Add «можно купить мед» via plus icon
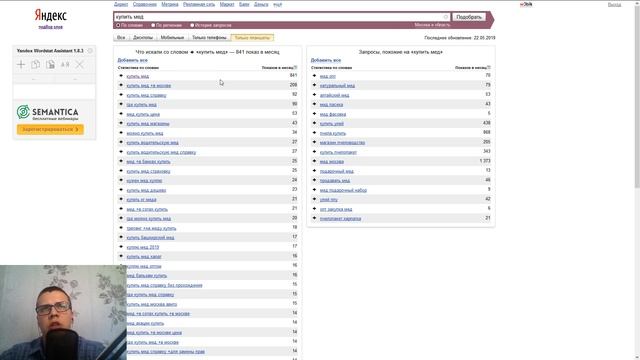Screen dimensions: 640x360 (121, 133)
